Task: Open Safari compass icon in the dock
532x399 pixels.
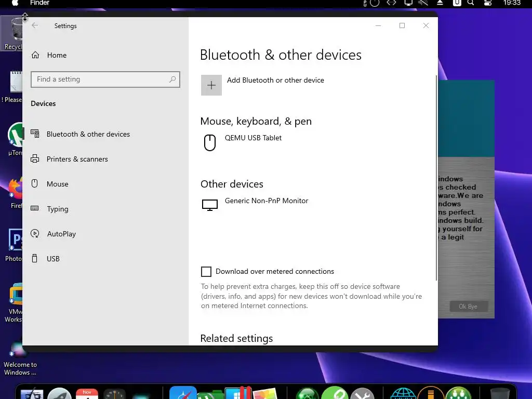Action: click(183, 393)
